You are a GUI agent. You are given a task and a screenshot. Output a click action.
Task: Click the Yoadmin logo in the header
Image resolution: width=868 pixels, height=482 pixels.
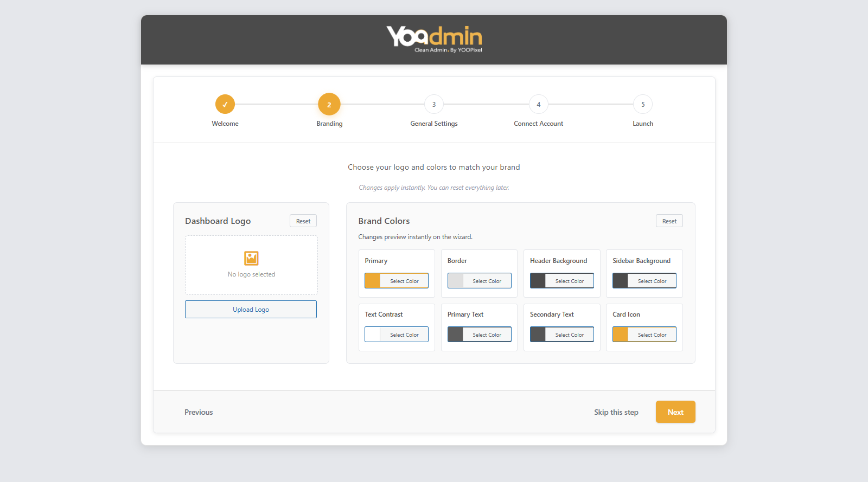click(434, 39)
